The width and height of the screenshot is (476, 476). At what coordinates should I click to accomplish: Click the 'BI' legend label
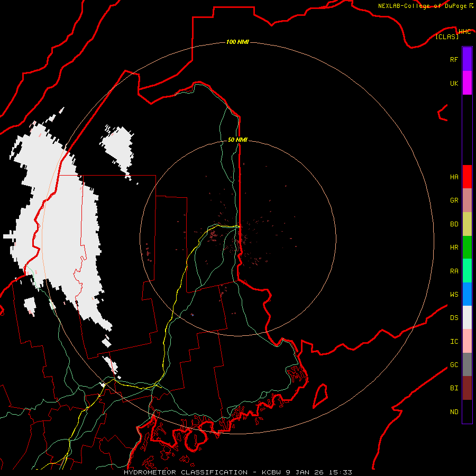click(454, 388)
